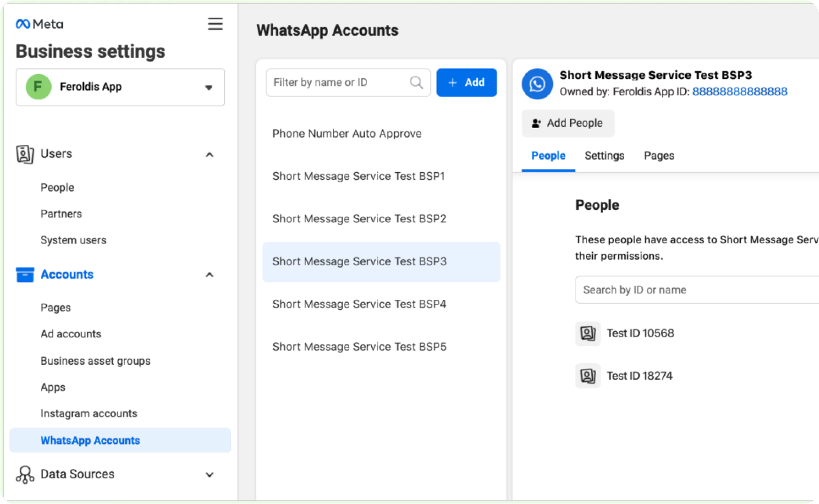
Task: Click the Test ID 18274 person icon
Action: pyautogui.click(x=588, y=376)
